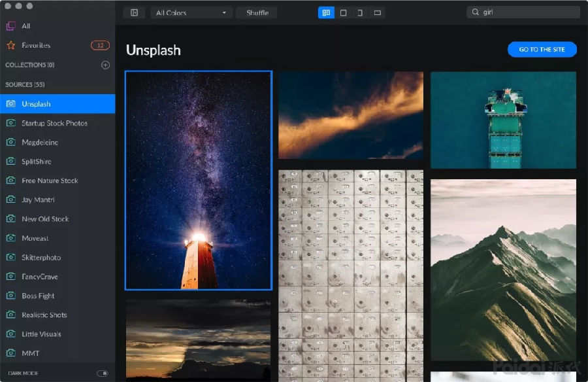Select the masonry grid layout icon
The width and height of the screenshot is (588, 382).
tap(326, 12)
